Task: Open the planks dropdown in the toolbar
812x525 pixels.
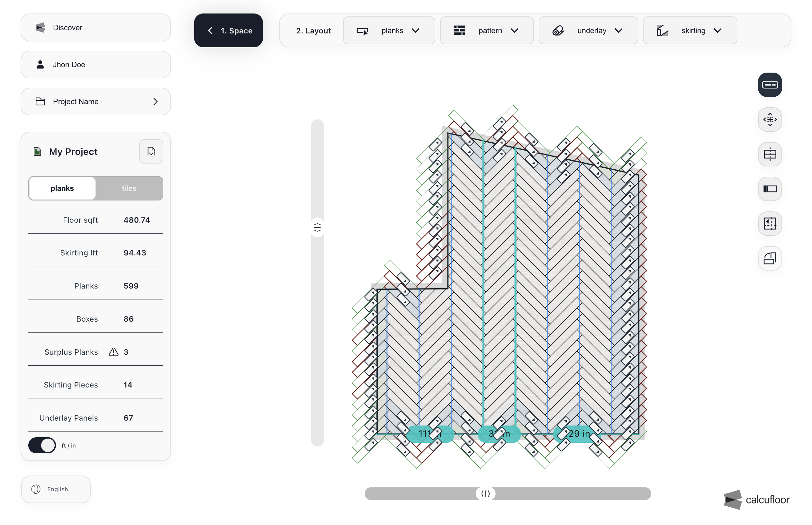Action: tap(389, 31)
